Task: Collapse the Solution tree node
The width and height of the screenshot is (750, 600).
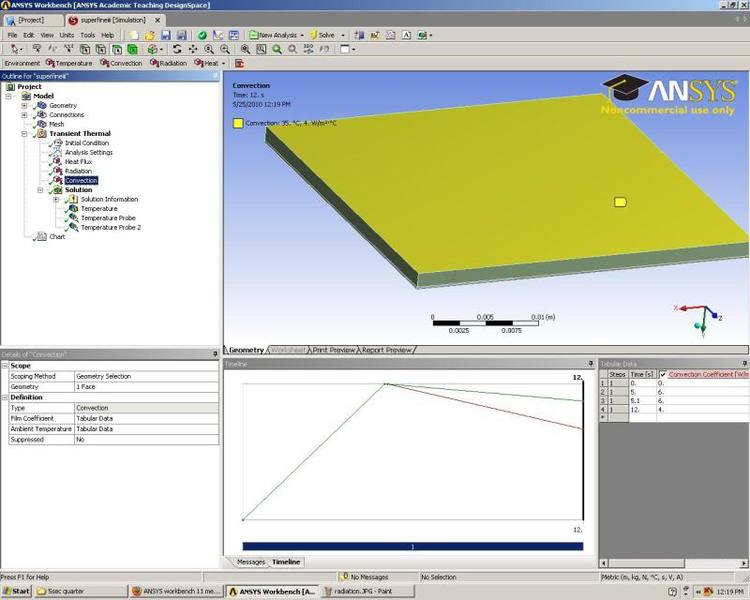Action: [40, 190]
